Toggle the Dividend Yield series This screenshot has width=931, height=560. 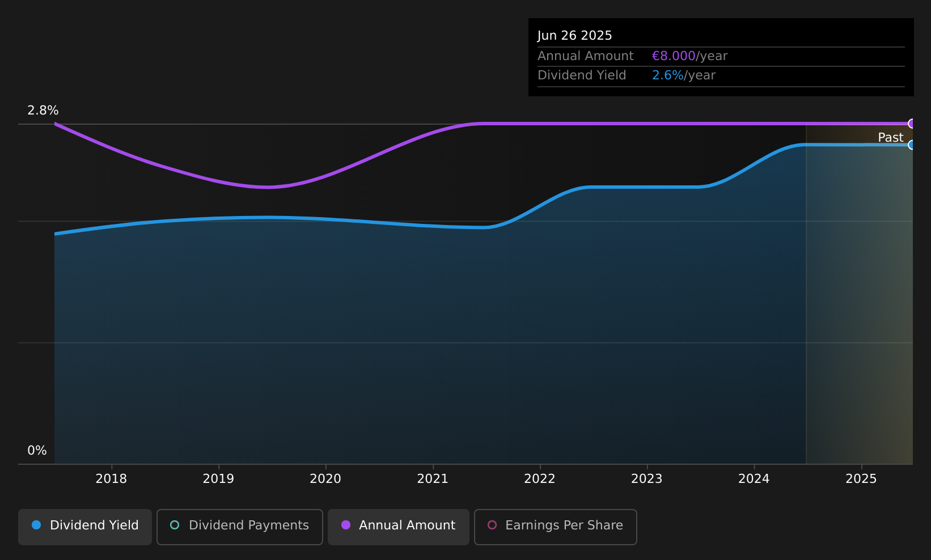[x=85, y=527]
